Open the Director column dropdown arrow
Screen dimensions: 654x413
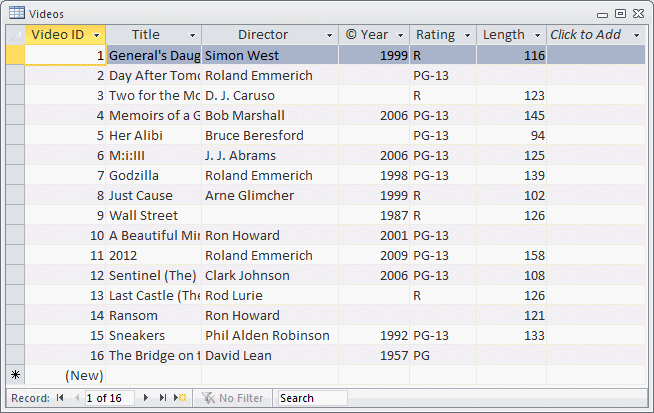pos(329,35)
